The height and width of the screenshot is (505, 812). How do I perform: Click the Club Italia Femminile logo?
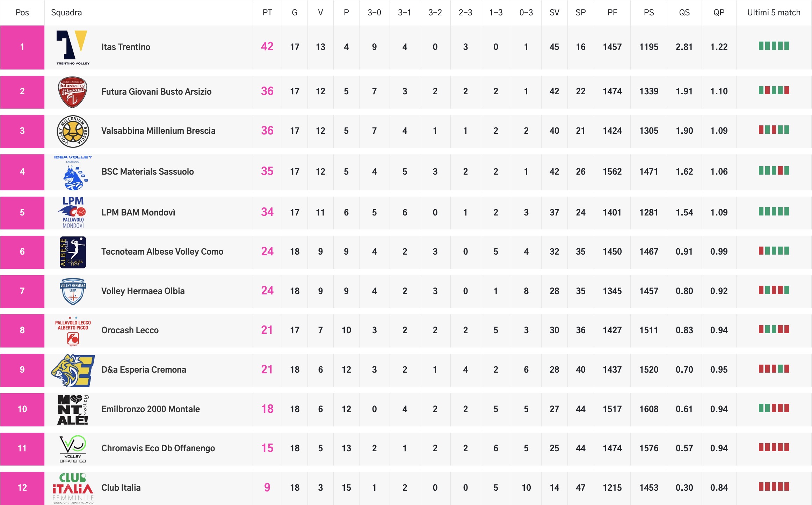click(73, 488)
